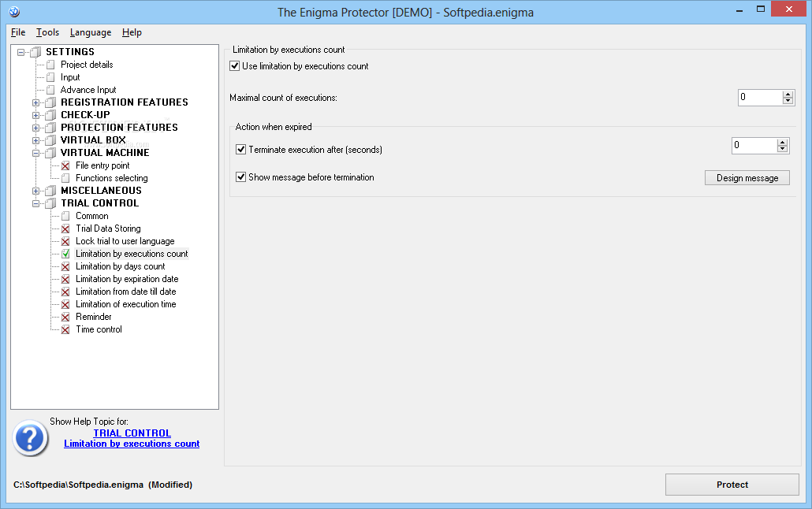Click the REGISTRATION FEATURES folder icon
The height and width of the screenshot is (509, 812).
pyautogui.click(x=50, y=102)
